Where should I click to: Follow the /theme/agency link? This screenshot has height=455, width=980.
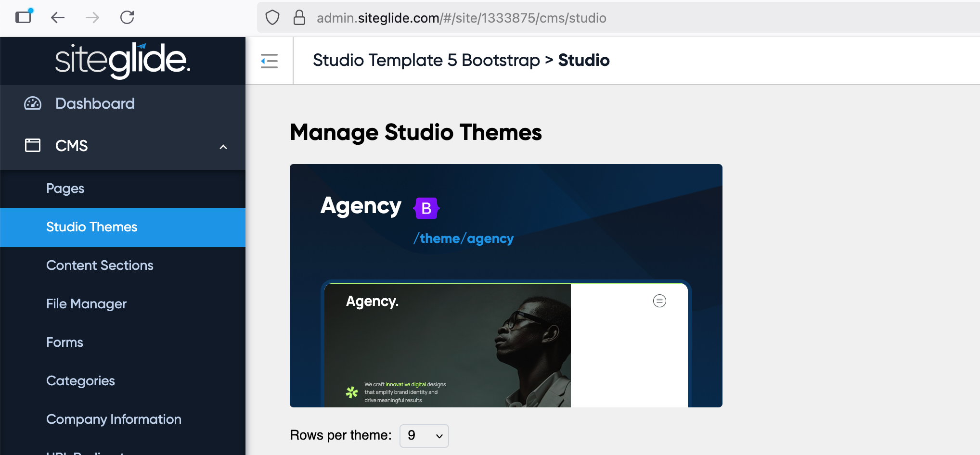(464, 239)
